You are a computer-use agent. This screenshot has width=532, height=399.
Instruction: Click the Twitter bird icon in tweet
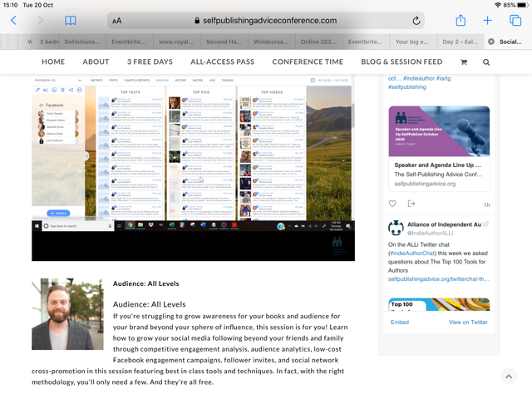485,224
